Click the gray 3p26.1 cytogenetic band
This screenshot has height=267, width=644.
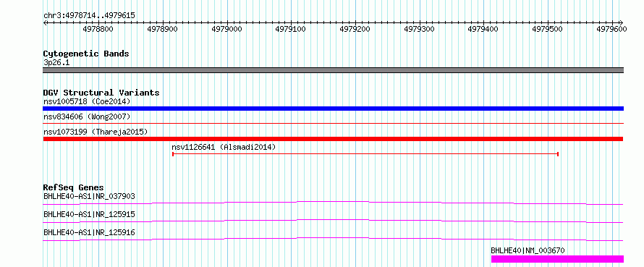click(x=333, y=70)
